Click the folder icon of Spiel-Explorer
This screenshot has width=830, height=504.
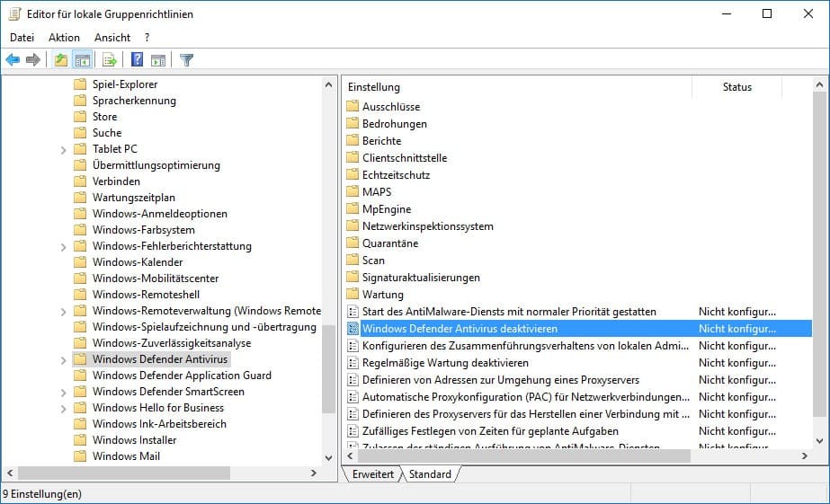click(x=80, y=84)
